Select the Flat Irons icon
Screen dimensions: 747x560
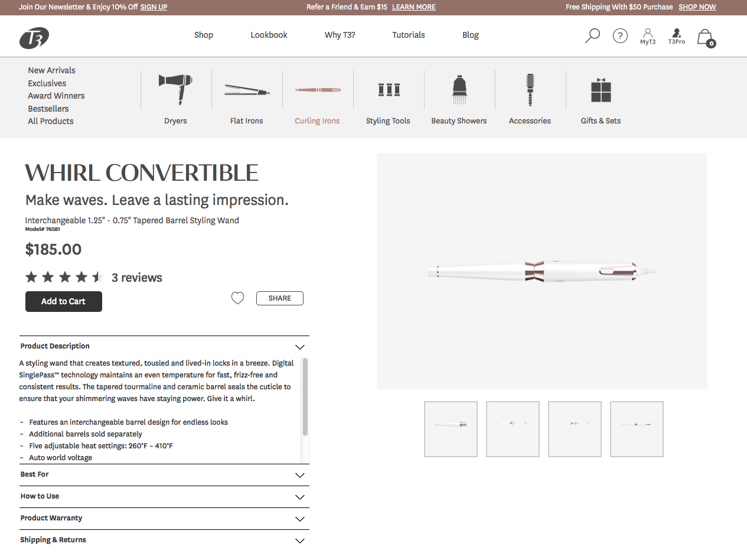247,90
